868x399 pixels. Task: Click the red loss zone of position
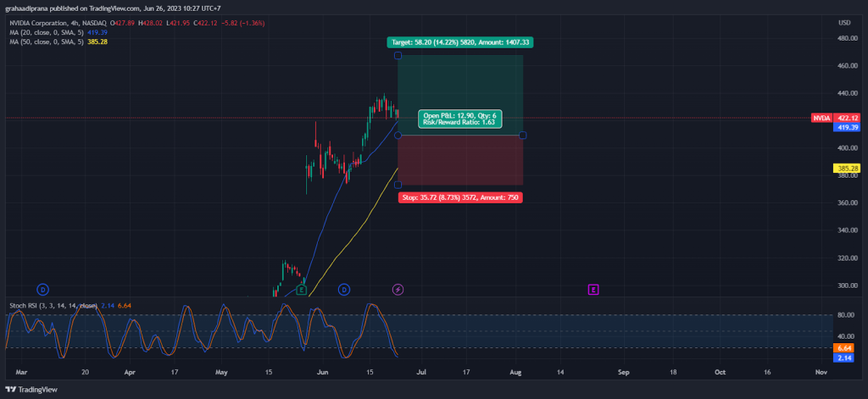click(x=460, y=160)
